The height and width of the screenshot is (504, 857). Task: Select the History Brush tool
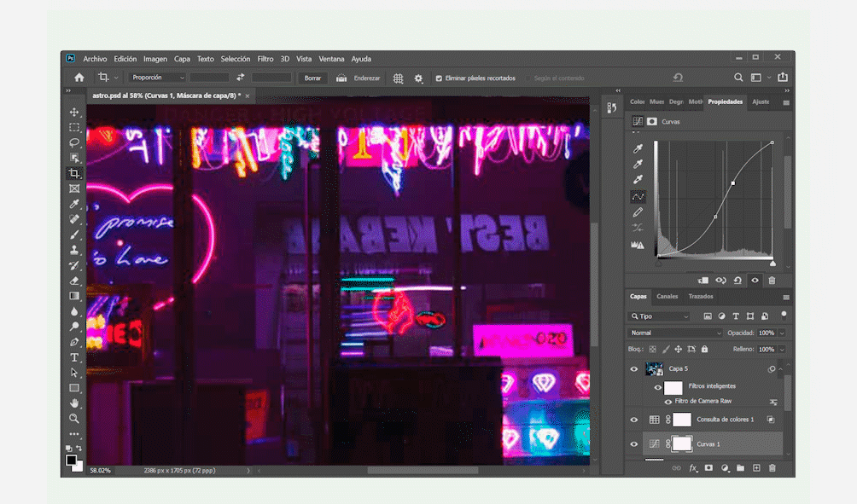pos(74,265)
